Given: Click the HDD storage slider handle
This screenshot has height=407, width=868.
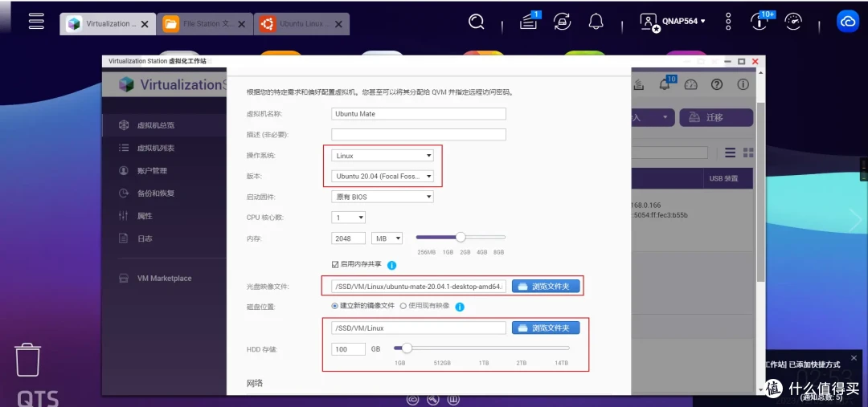Looking at the screenshot, I should [x=407, y=348].
